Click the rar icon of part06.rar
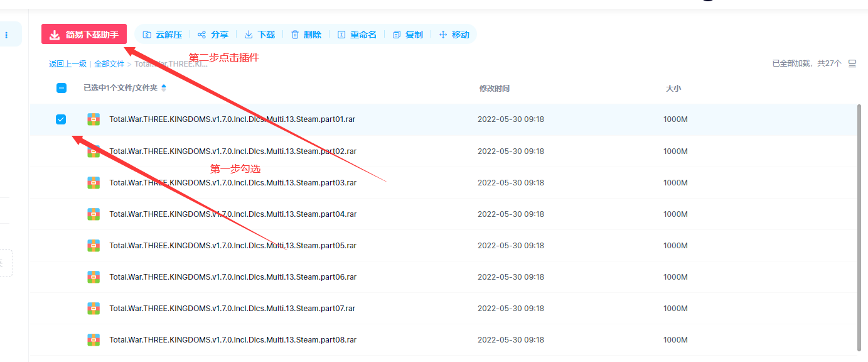868x362 pixels. click(x=94, y=277)
